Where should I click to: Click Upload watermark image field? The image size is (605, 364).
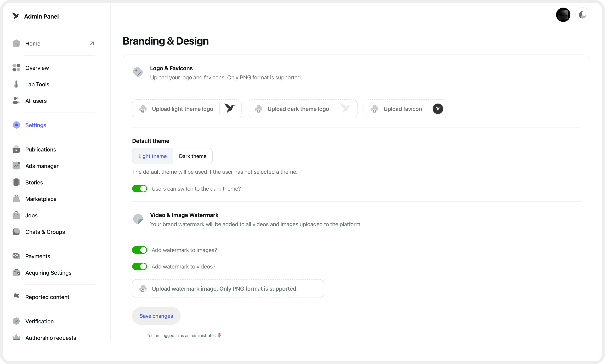pyautogui.click(x=228, y=289)
